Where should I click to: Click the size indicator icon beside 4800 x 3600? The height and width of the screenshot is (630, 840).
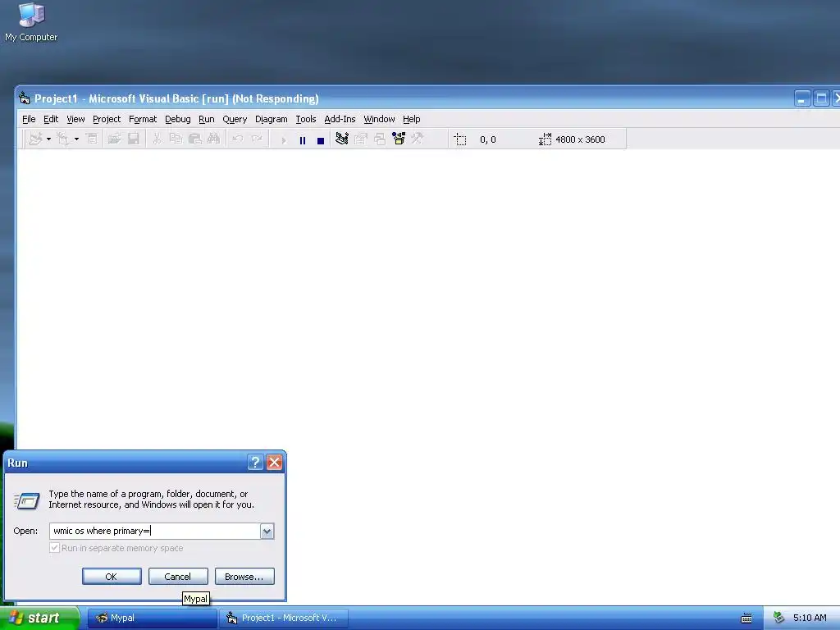point(545,139)
